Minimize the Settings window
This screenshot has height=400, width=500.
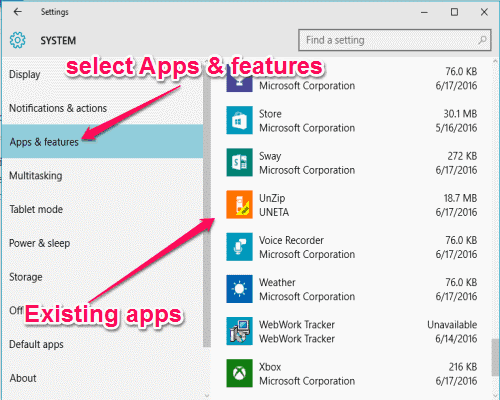[x=424, y=12]
